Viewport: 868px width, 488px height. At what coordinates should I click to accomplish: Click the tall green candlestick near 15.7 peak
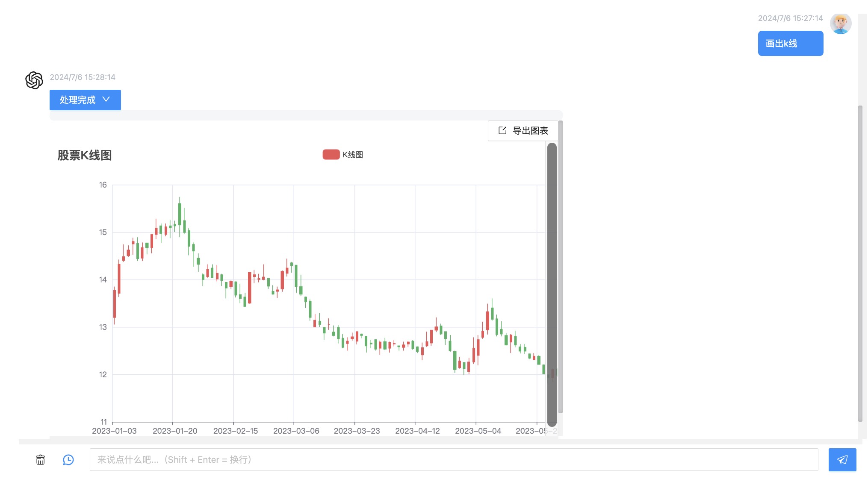(x=180, y=214)
